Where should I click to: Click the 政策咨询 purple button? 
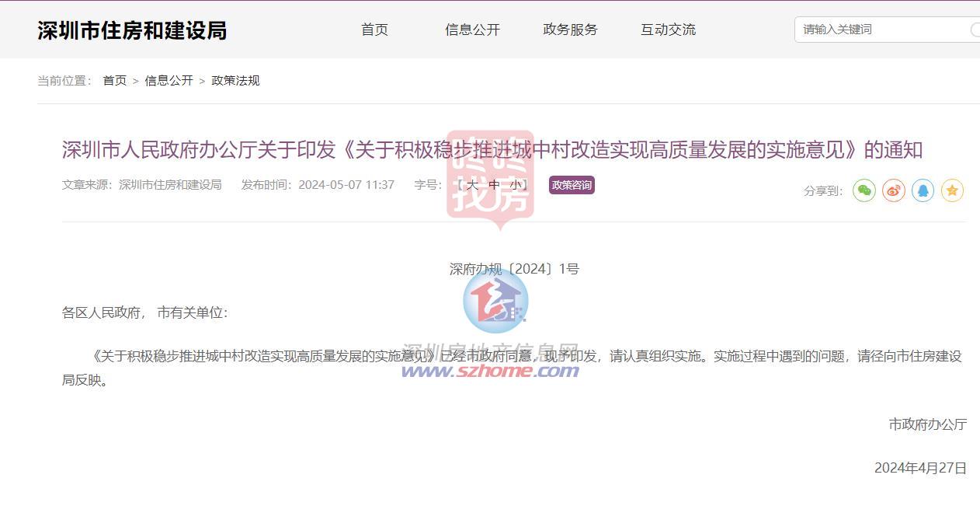(x=572, y=185)
